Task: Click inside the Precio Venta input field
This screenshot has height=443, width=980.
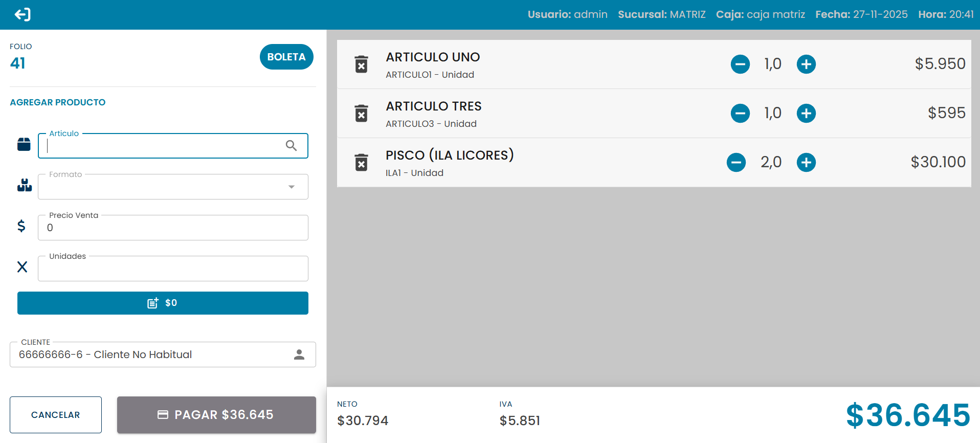Action: tap(173, 228)
